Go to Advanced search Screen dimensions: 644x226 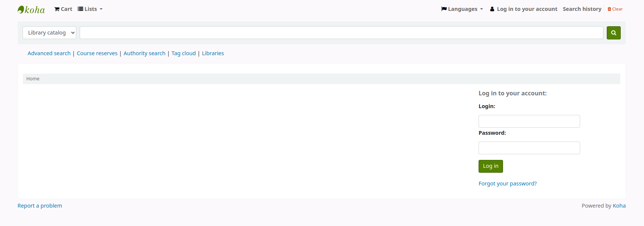point(49,53)
